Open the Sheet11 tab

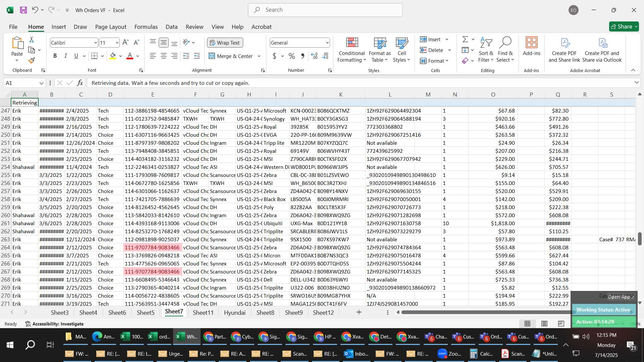coord(203,312)
